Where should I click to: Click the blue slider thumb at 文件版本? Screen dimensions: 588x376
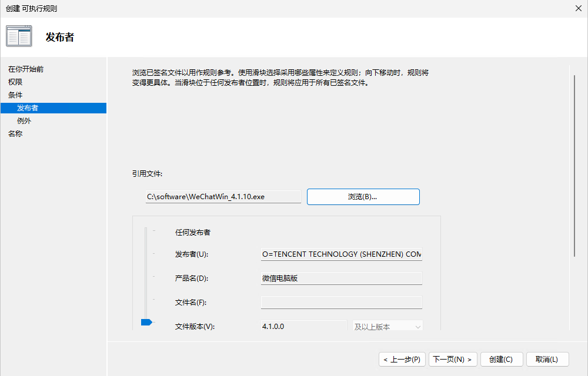point(146,322)
